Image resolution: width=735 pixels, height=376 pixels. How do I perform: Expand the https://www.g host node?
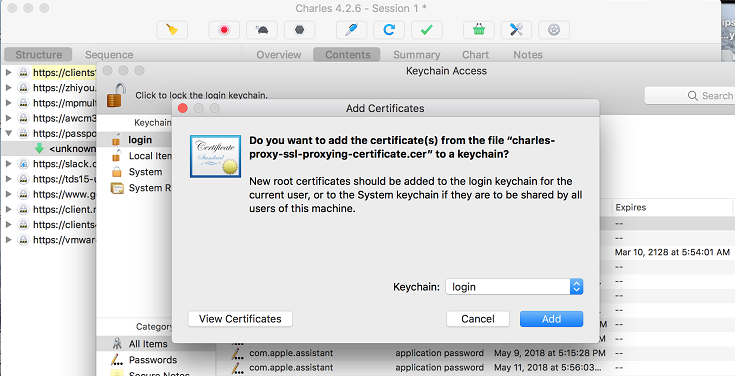point(8,194)
